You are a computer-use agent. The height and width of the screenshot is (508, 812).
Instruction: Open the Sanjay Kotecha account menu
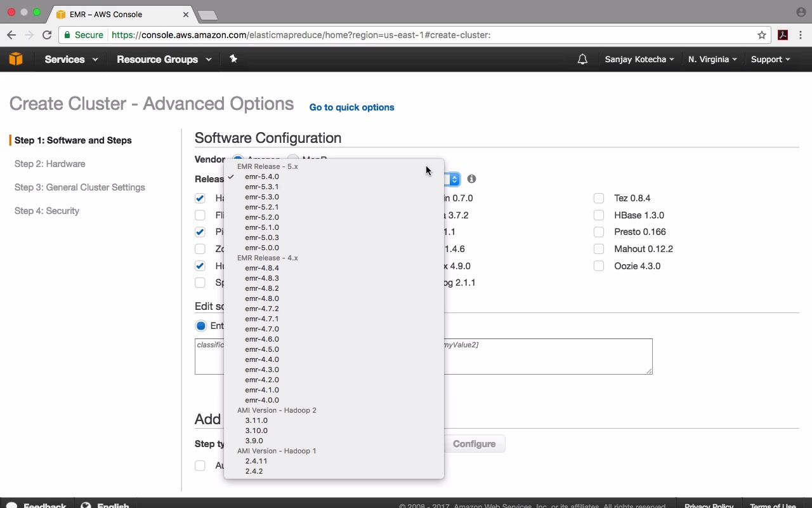point(639,60)
